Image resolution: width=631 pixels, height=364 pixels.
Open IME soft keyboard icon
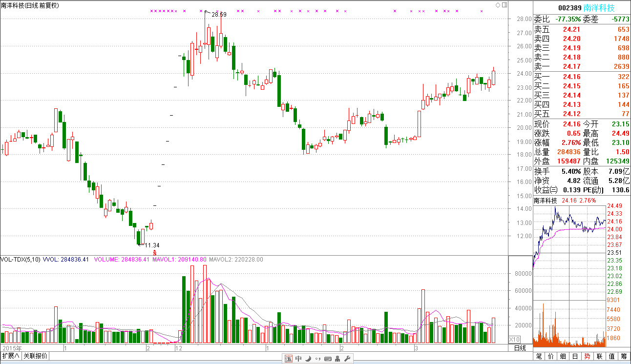click(328, 359)
